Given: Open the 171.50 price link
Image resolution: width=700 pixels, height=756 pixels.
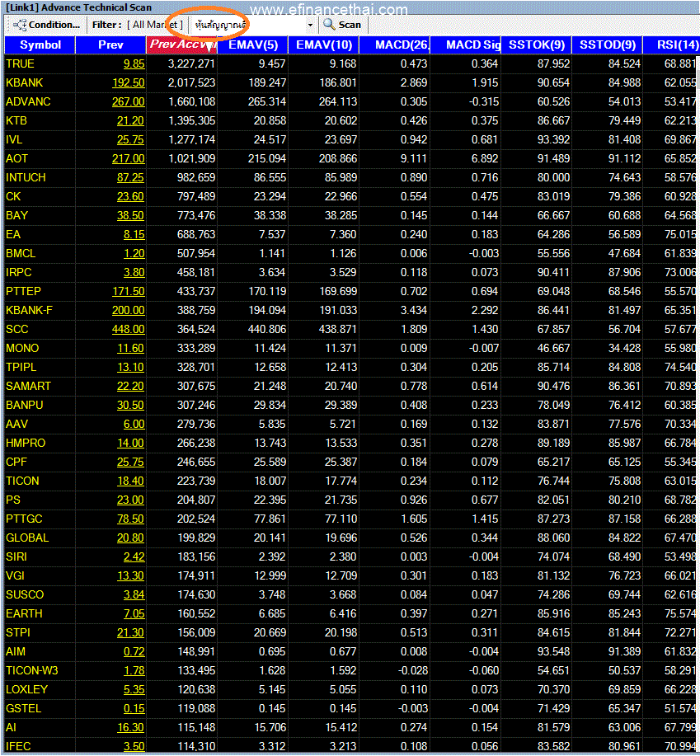Looking at the screenshot, I should point(129,291).
